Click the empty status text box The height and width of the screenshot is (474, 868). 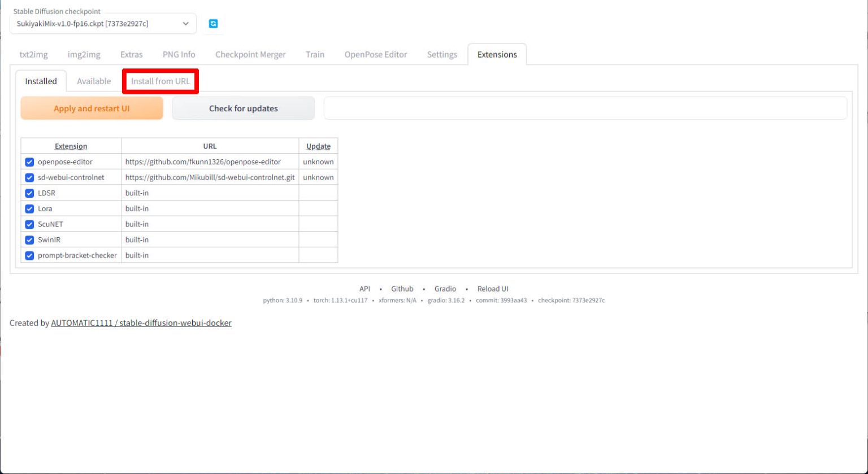tap(585, 108)
